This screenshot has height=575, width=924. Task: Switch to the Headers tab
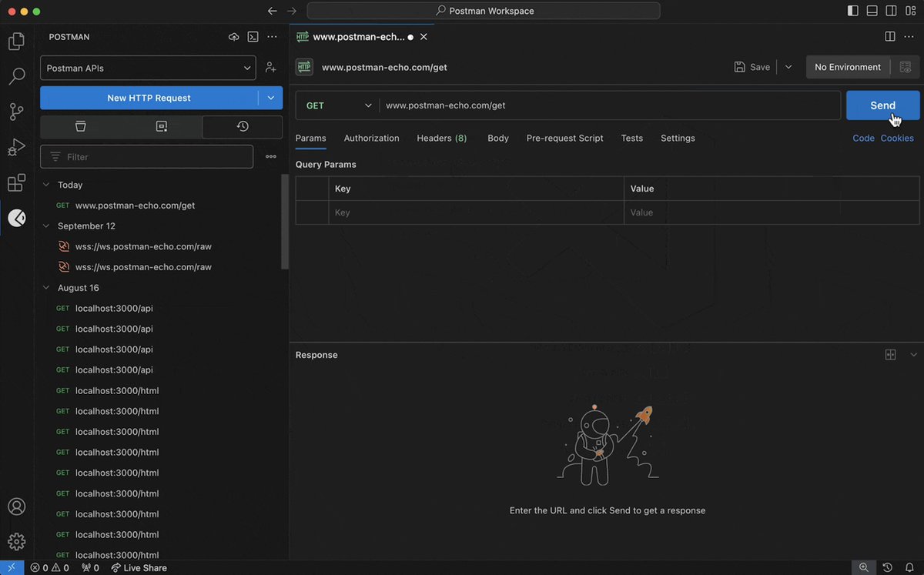[441, 138]
